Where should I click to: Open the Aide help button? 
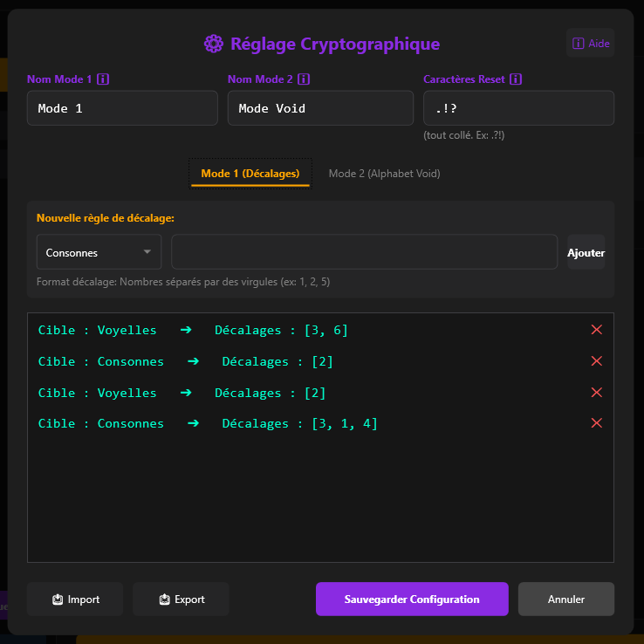coord(591,43)
